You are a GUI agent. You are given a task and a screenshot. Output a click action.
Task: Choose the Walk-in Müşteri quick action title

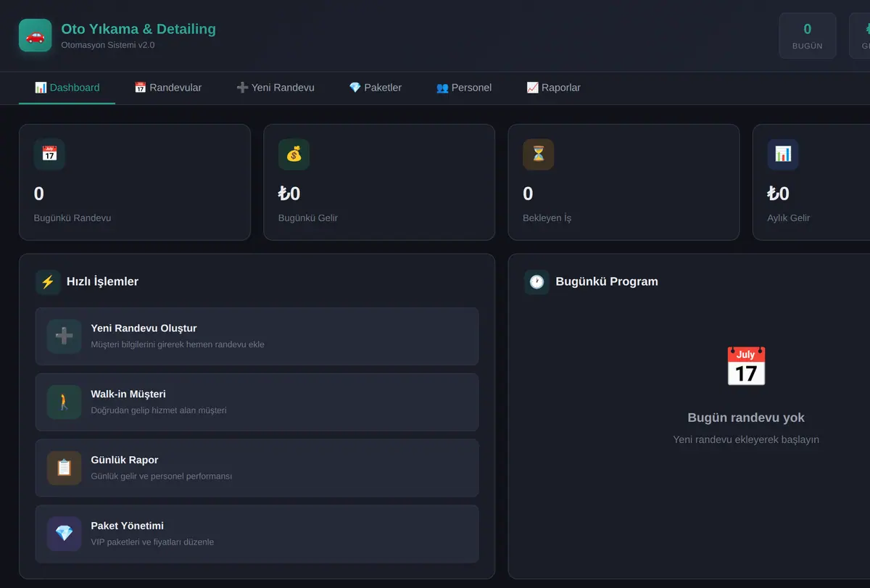128,394
